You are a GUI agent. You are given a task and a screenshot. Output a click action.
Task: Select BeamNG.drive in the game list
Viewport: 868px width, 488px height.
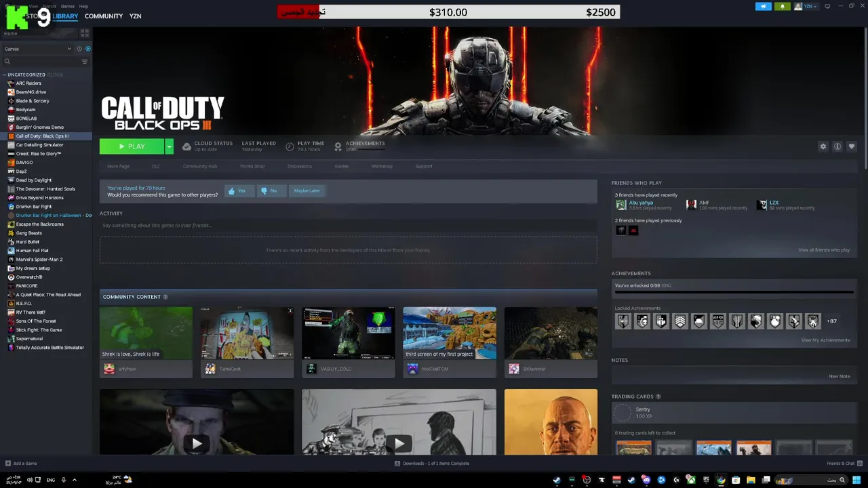[31, 92]
